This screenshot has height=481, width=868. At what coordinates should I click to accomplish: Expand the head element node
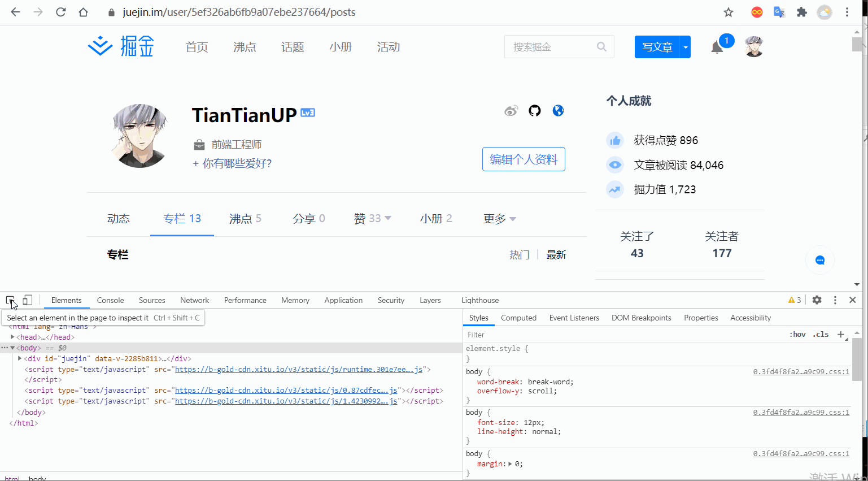12,337
